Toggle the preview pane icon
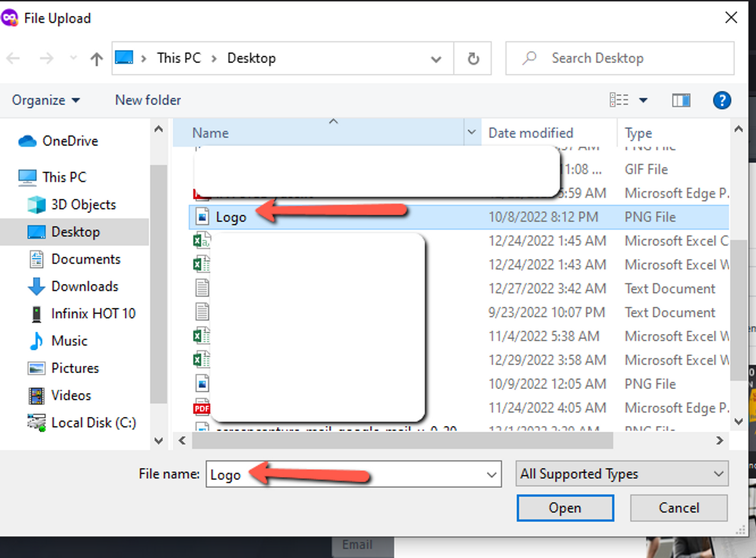 pos(680,101)
